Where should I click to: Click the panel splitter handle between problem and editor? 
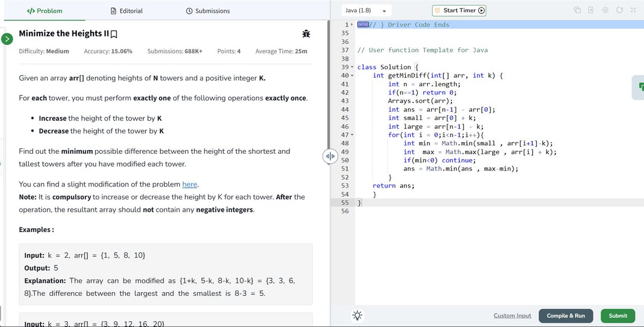point(330,156)
